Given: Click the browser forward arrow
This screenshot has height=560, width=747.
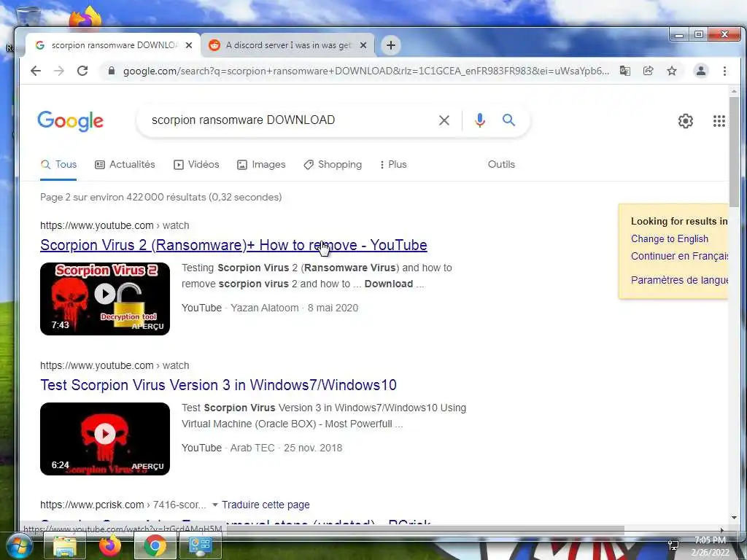Looking at the screenshot, I should (x=58, y=71).
